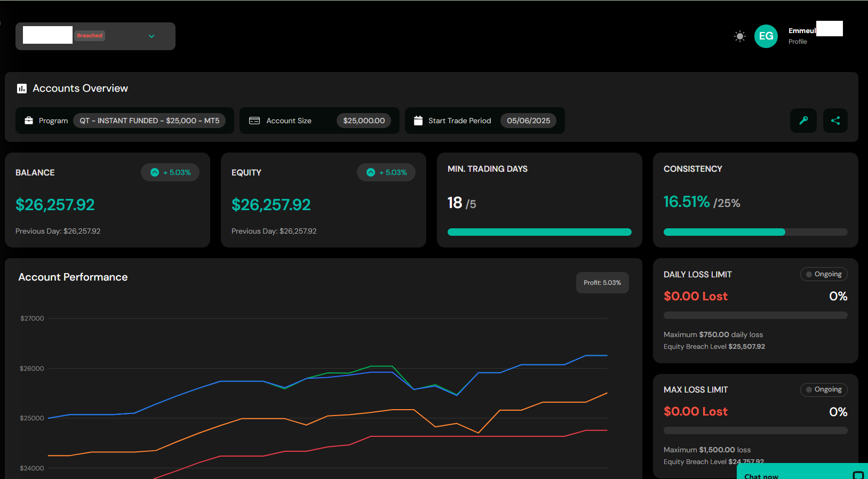Open the Profile link under username
This screenshot has width=868, height=479.
coord(798,42)
